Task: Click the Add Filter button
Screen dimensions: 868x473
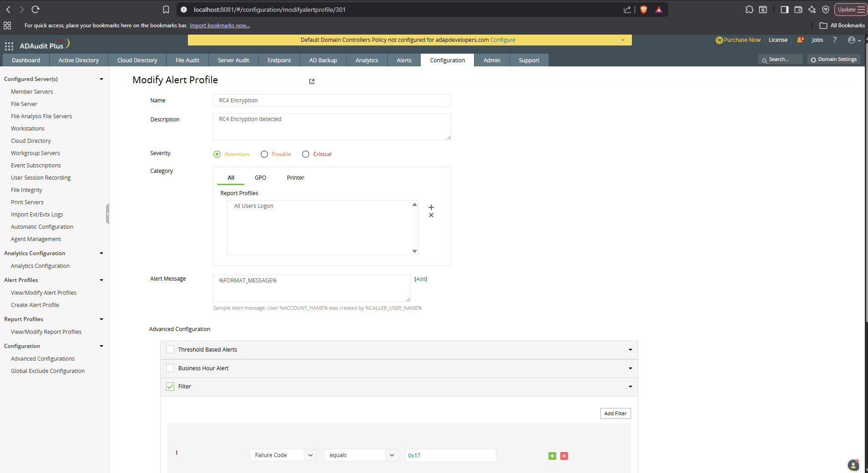Action: tap(616, 413)
